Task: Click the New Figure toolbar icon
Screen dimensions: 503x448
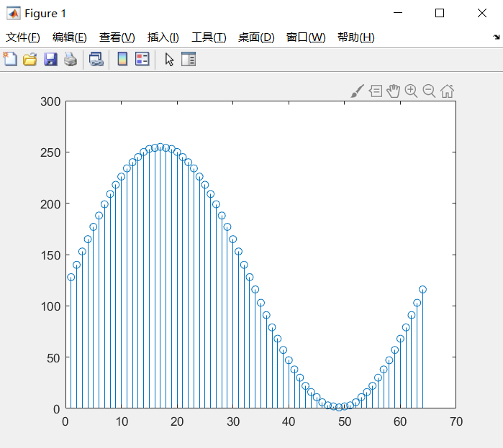Action: click(x=10, y=59)
